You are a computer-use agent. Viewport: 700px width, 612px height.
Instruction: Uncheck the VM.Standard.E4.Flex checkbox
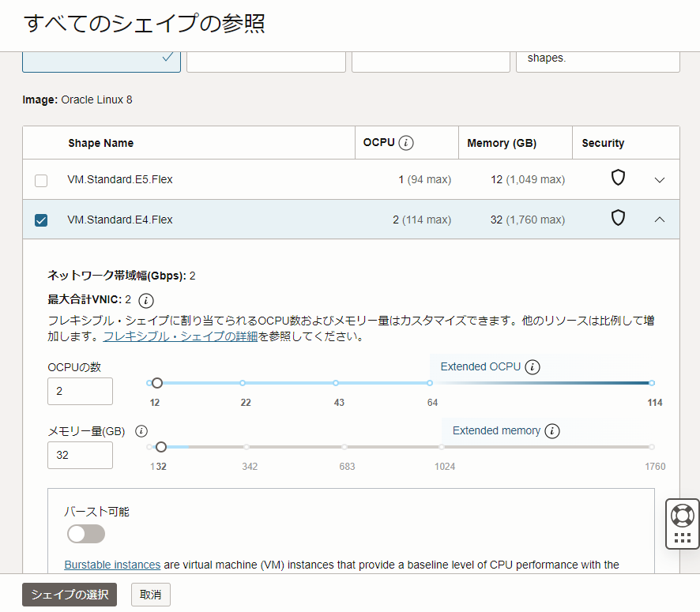(x=41, y=220)
